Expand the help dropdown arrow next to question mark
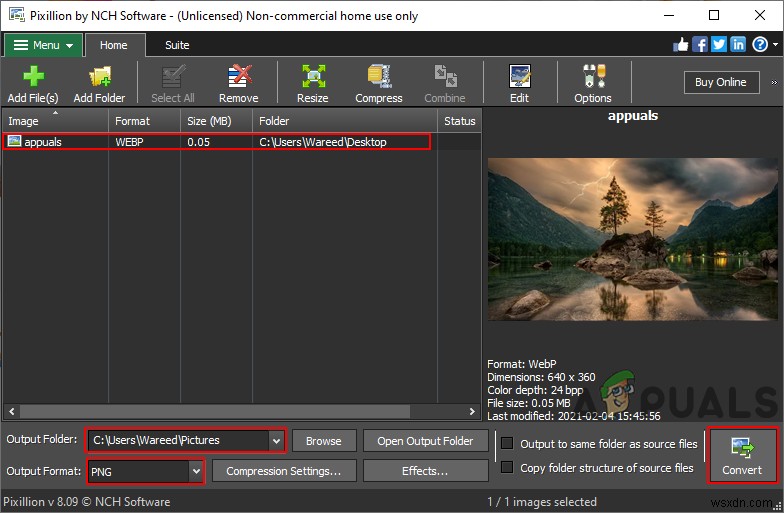This screenshot has height=513, width=784. [x=776, y=44]
